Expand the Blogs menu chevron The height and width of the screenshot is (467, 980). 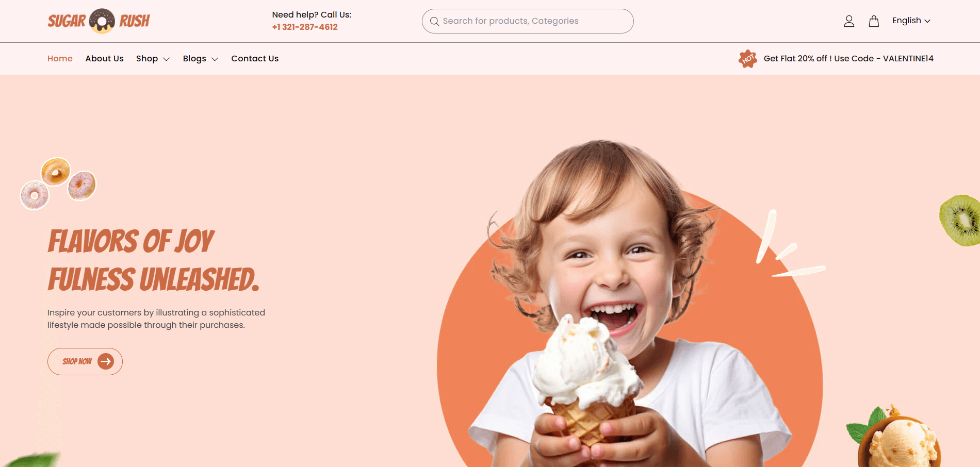coord(215,59)
